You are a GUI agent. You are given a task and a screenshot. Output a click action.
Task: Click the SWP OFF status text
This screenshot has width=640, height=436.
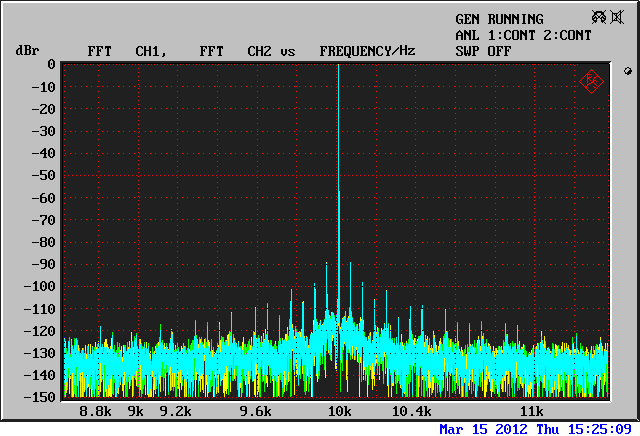pos(483,51)
